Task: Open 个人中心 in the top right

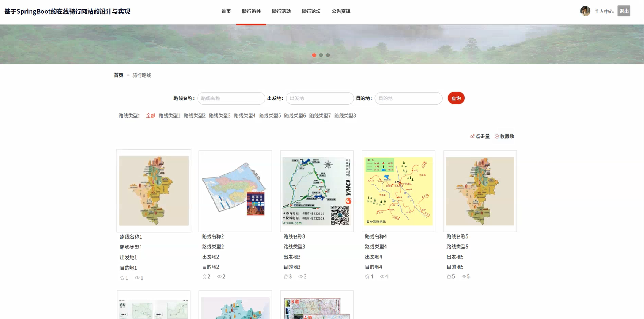Action: [605, 11]
